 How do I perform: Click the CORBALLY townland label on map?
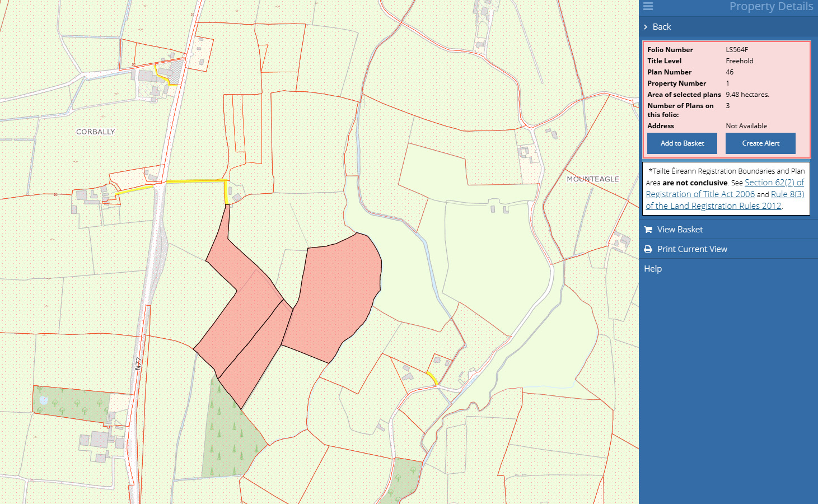click(96, 132)
